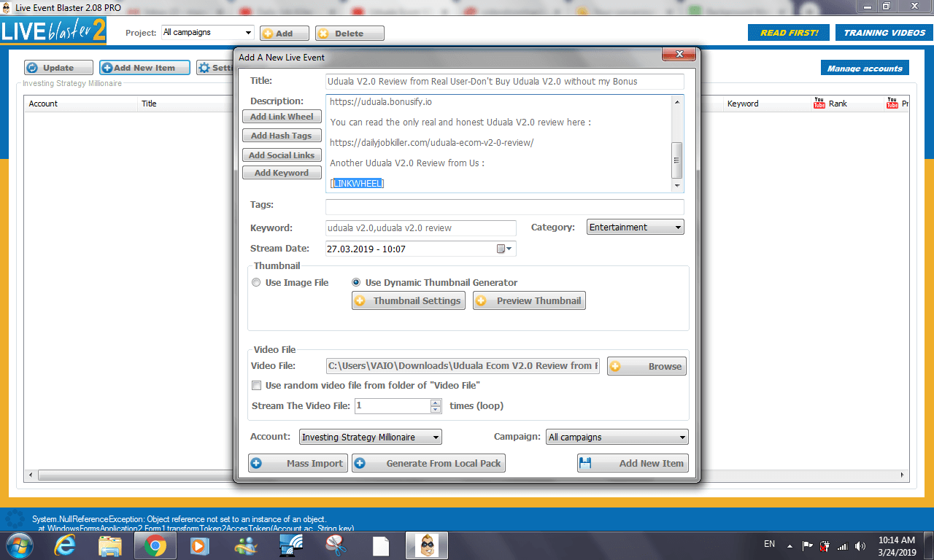Open the Snipping Tool scissors taskbar icon

[336, 545]
